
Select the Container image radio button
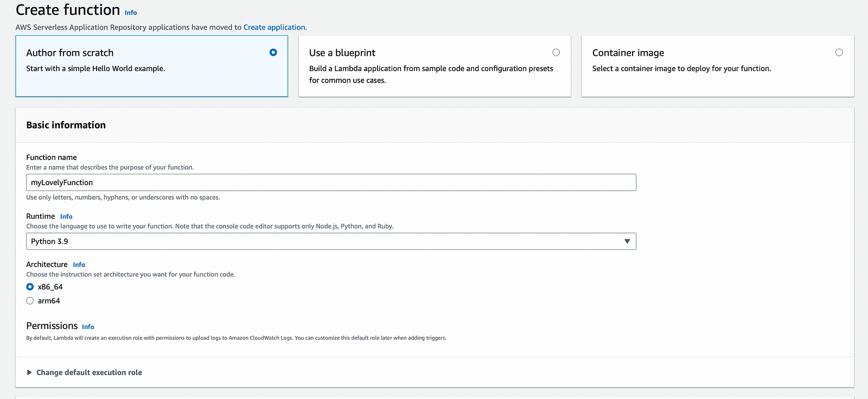pos(839,53)
